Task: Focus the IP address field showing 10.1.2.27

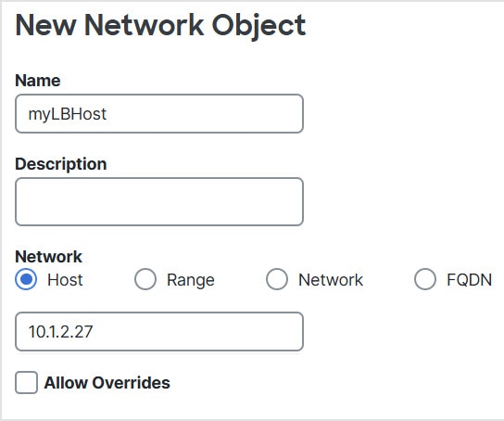Action: pos(159,331)
